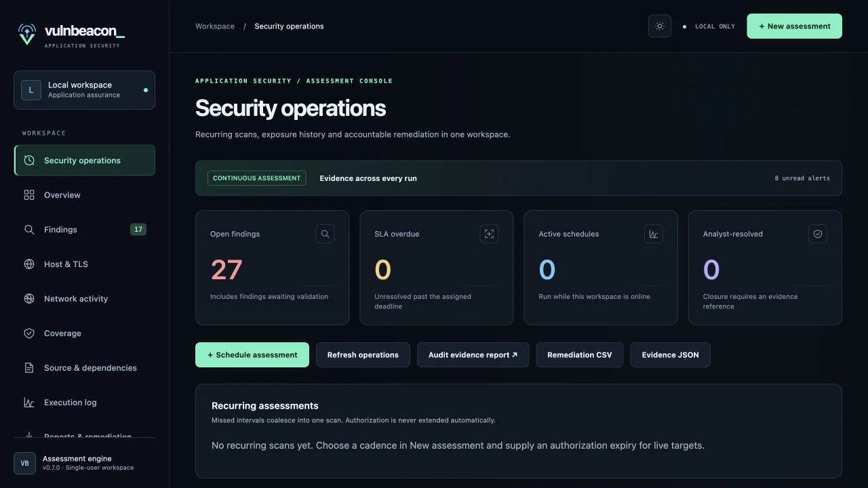
Task: Export Evidence JSON
Action: click(x=670, y=355)
